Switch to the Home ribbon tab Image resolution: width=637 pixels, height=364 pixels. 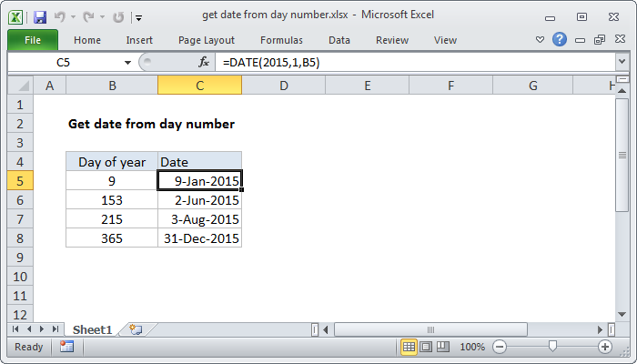click(x=87, y=40)
